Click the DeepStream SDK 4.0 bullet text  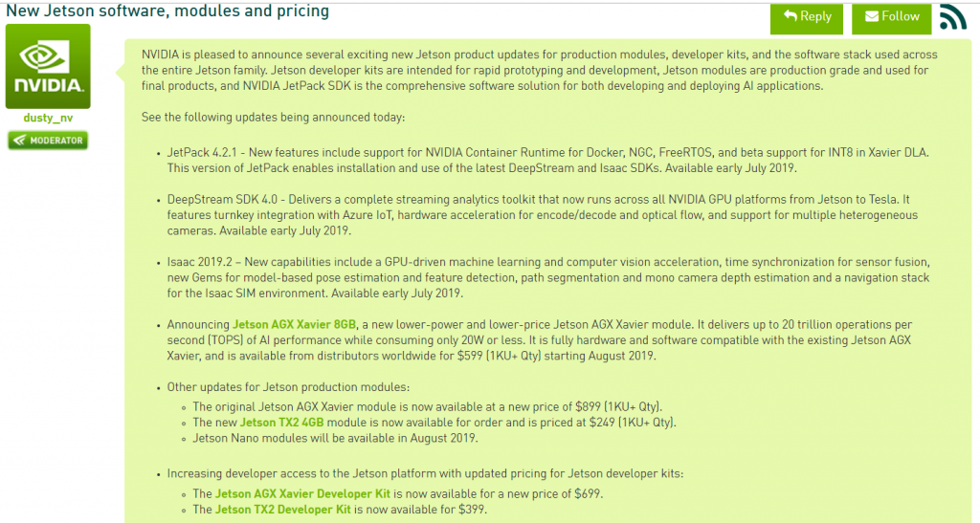click(x=543, y=215)
